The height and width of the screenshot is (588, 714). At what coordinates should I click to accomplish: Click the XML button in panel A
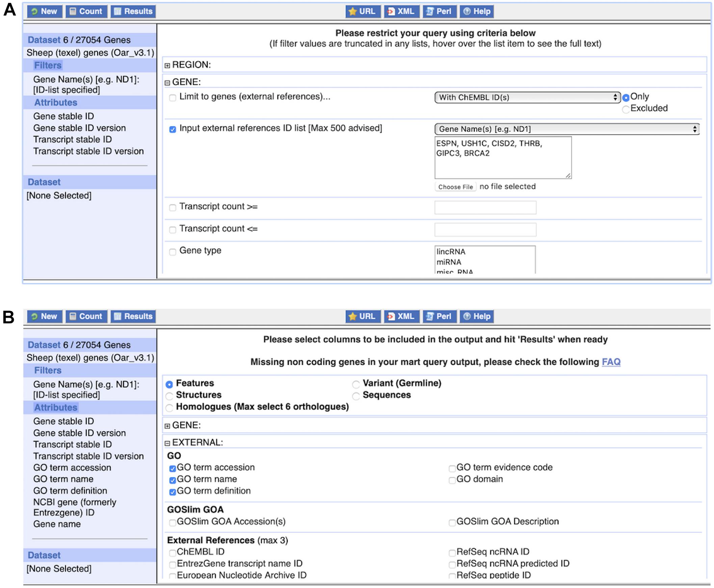[402, 11]
